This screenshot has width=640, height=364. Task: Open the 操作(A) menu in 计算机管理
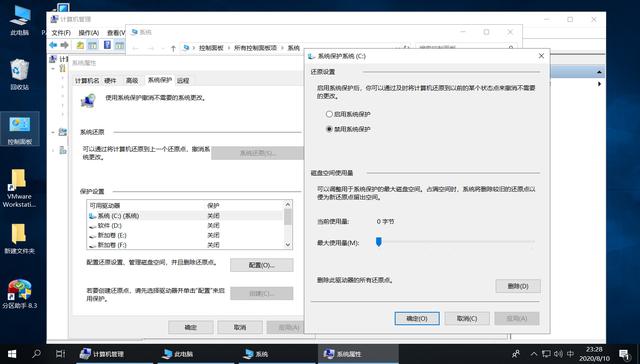89,33
